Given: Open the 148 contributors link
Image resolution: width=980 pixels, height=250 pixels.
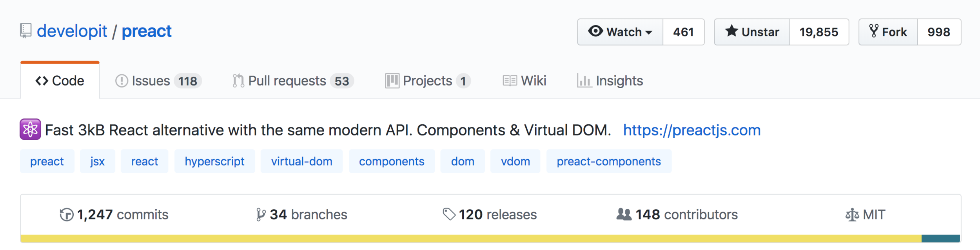Looking at the screenshot, I should (x=677, y=215).
